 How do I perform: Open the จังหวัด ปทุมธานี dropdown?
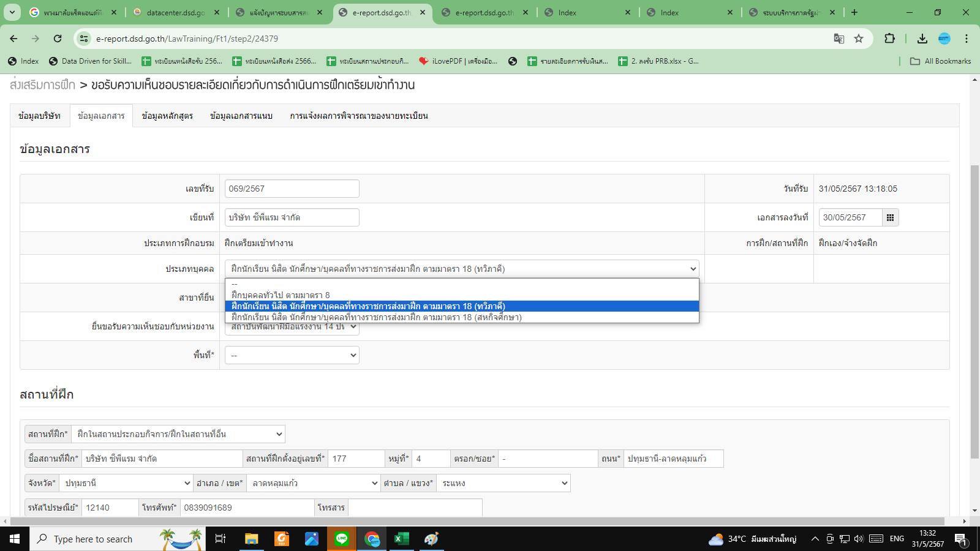127,483
